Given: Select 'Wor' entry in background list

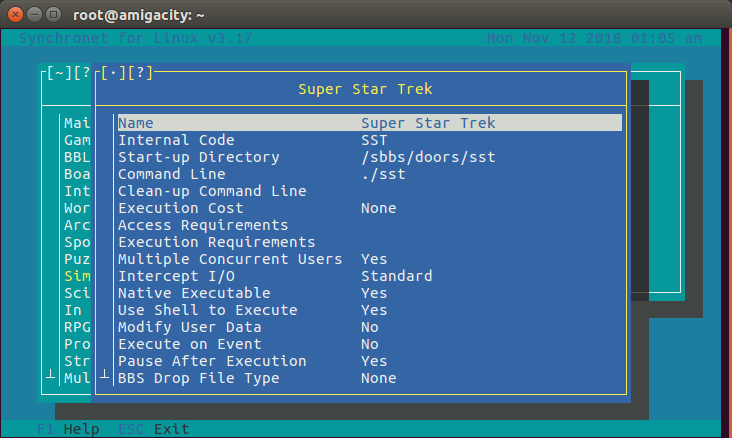Looking at the screenshot, I should 77,208.
